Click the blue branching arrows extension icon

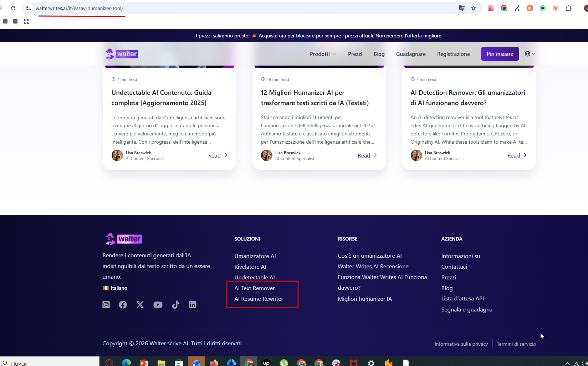pos(517,8)
